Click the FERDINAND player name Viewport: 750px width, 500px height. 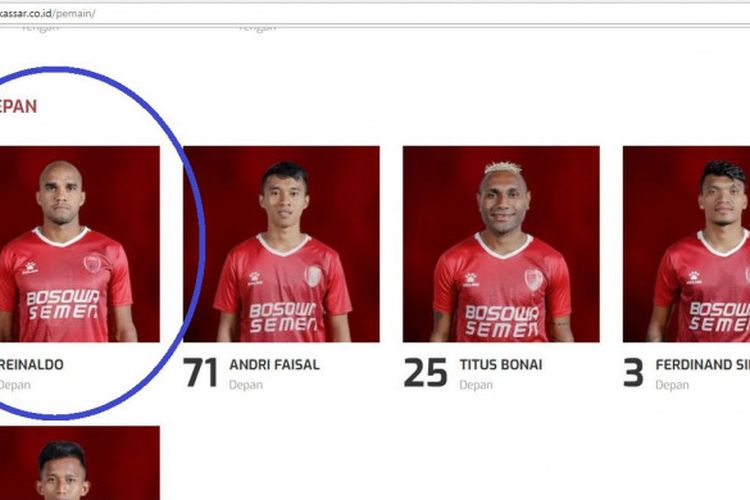point(703,365)
